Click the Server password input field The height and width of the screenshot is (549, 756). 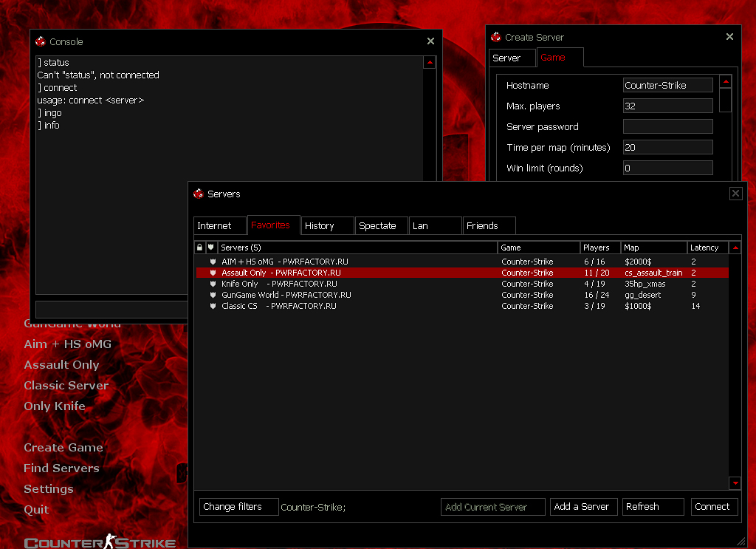pyautogui.click(x=667, y=126)
